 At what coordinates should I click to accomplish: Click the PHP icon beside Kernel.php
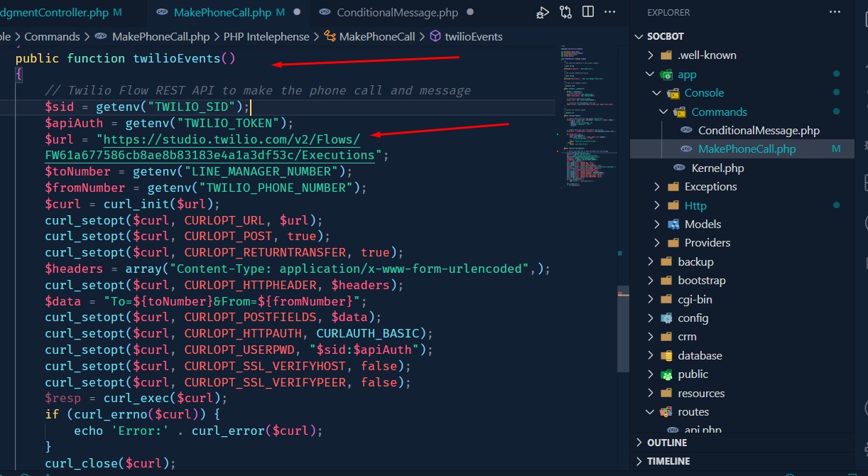point(679,168)
